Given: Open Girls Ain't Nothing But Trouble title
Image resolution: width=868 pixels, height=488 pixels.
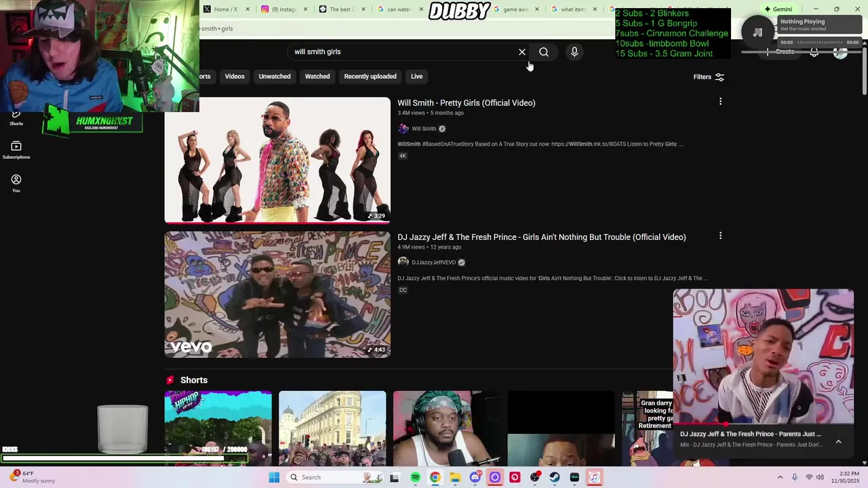Looking at the screenshot, I should coord(542,237).
